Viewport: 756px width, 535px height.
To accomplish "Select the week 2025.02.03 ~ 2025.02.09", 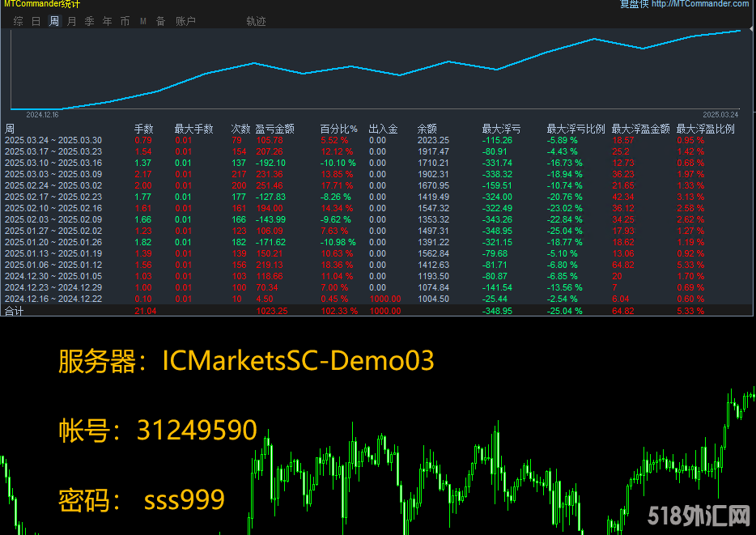I will (376, 219).
